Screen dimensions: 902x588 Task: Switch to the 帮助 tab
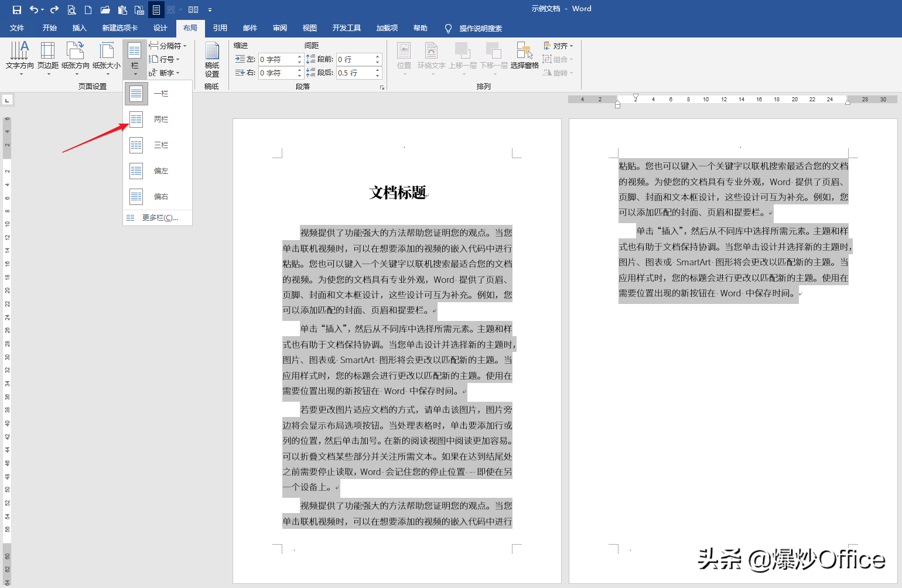point(421,28)
